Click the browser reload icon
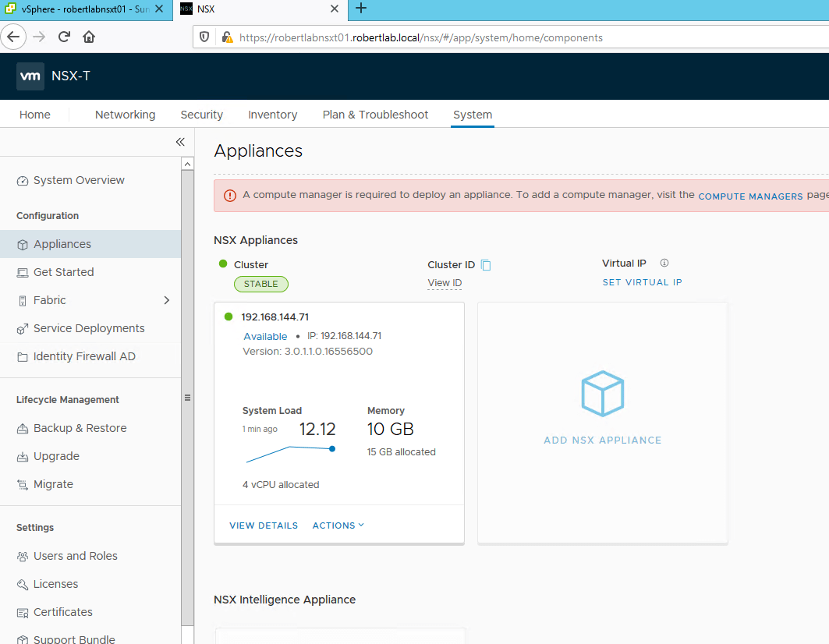The width and height of the screenshot is (829, 644). click(x=65, y=37)
